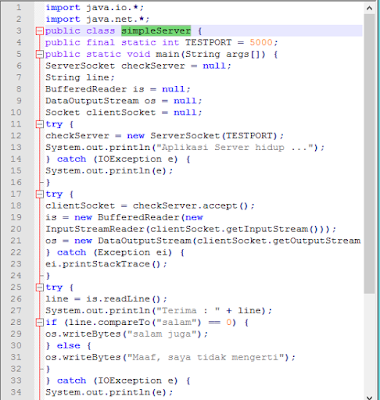The width and height of the screenshot is (380, 400).
Task: Collapse the try block fold on line 17
Action: click(40, 194)
